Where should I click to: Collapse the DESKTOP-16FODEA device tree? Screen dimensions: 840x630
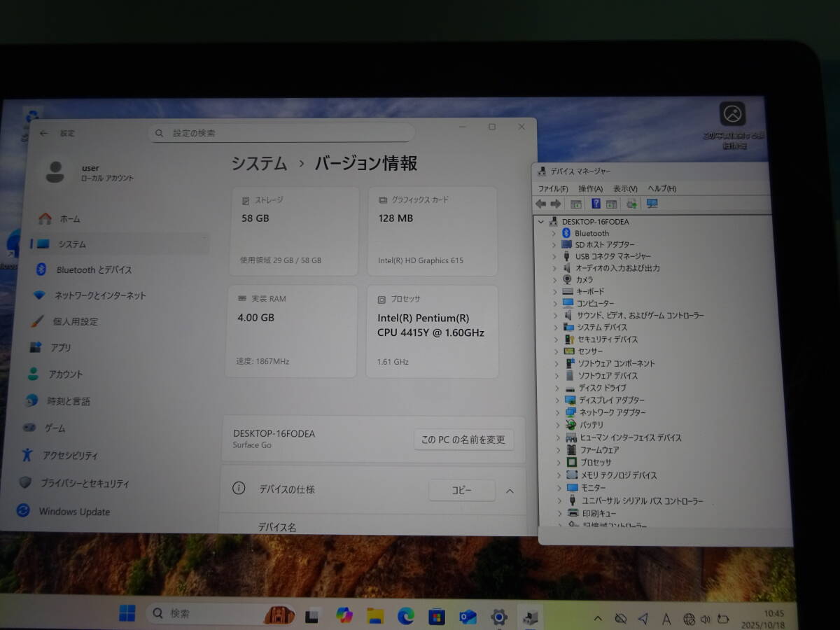pyautogui.click(x=540, y=221)
